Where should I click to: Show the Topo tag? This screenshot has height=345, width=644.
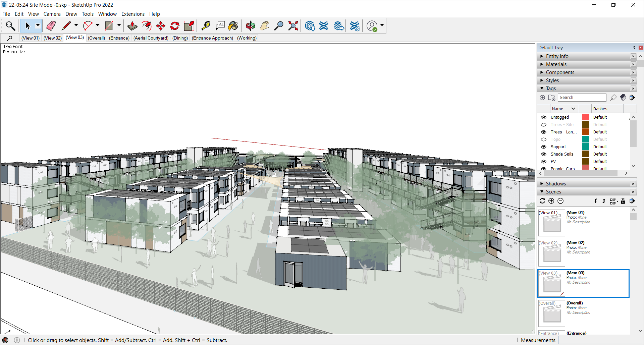click(x=544, y=139)
